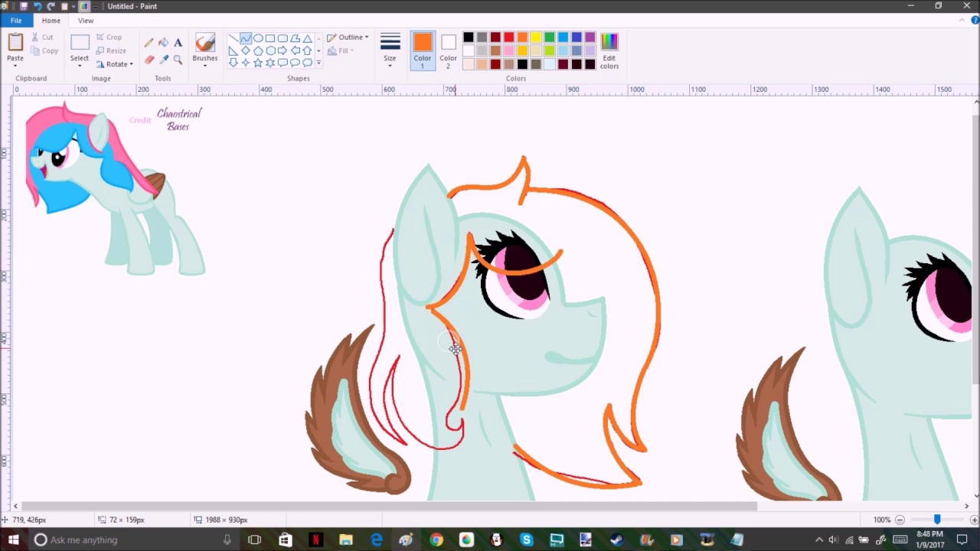The image size is (980, 551).
Task: Select the Magnifier tool
Action: pos(178,59)
